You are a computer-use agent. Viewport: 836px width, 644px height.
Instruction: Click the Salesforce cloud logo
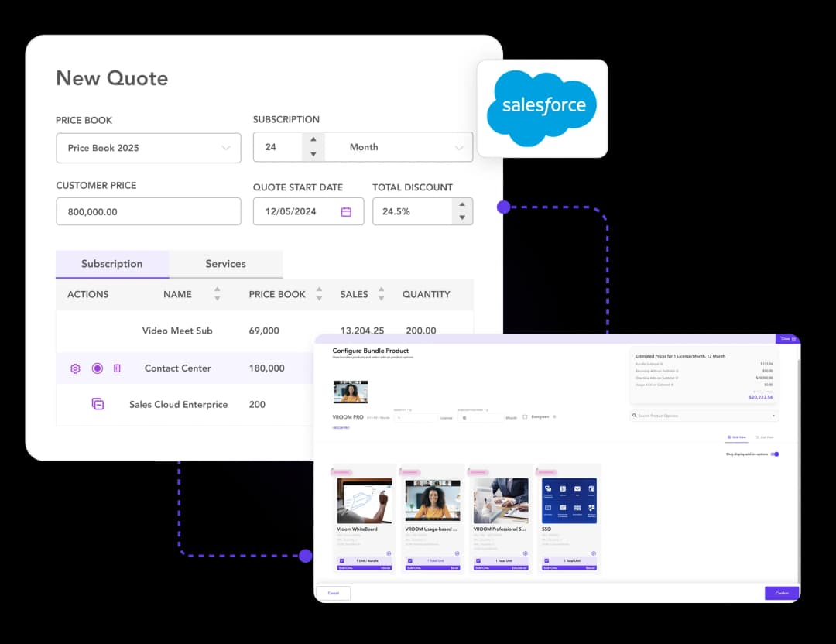[x=542, y=108]
